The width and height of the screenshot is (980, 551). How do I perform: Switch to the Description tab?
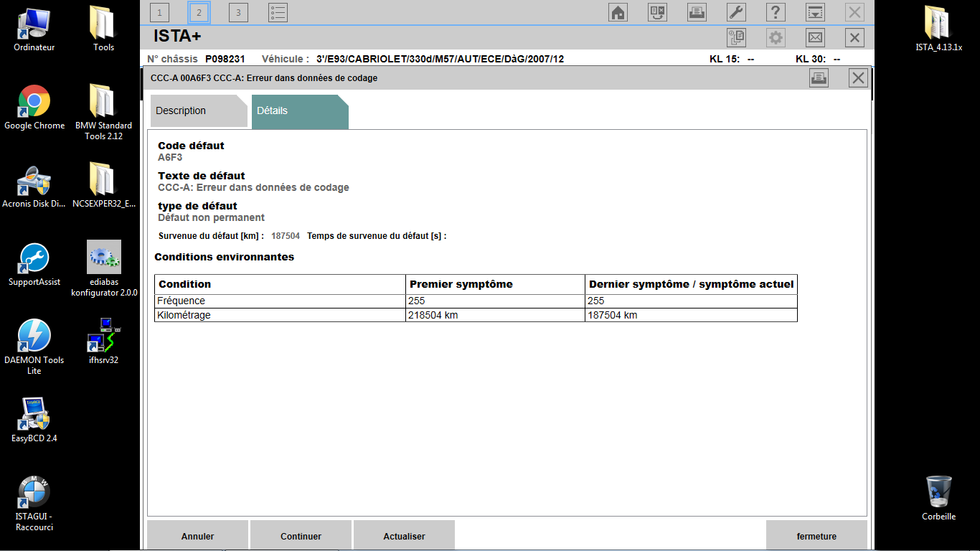click(199, 111)
